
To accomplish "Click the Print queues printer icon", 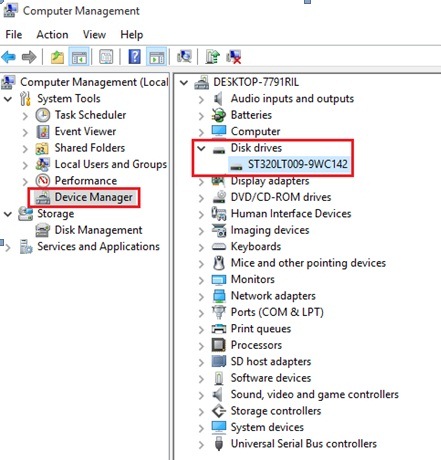I will tap(219, 329).
